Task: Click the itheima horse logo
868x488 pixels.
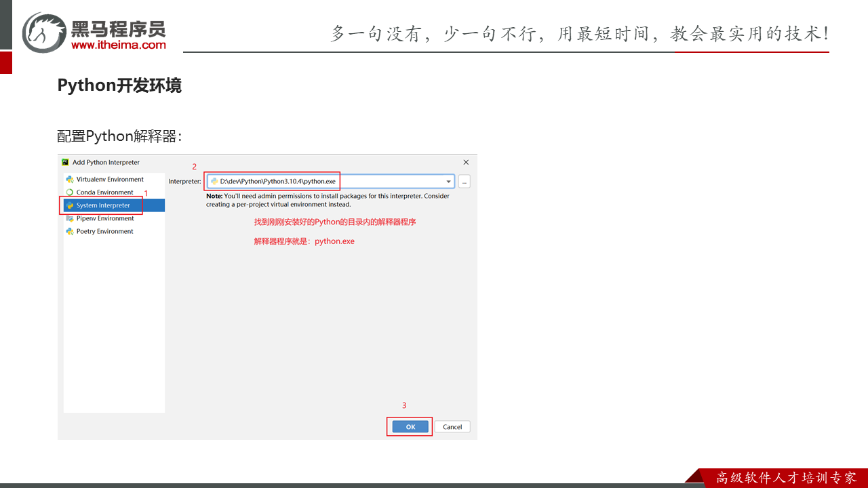Action: point(45,33)
